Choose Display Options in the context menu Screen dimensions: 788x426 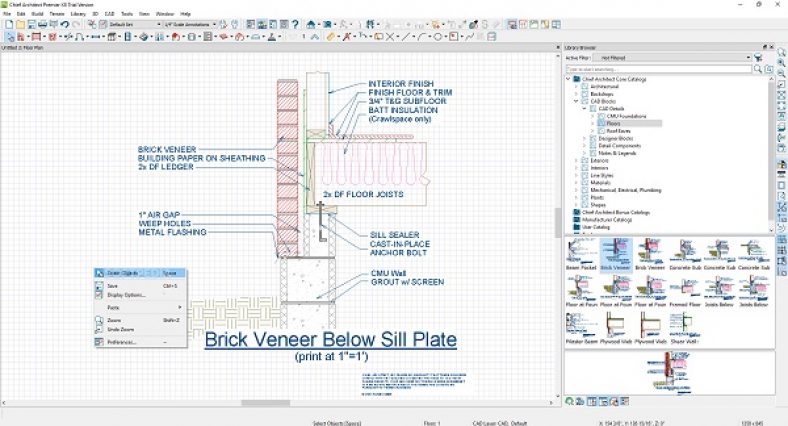point(140,295)
